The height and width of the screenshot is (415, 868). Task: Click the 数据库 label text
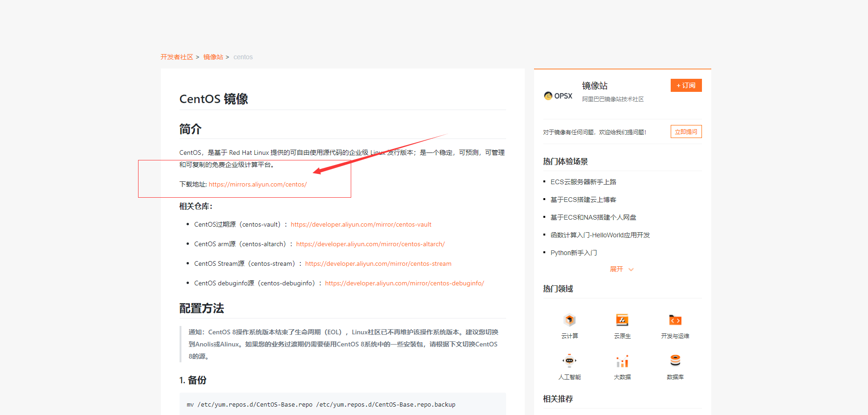(x=675, y=377)
